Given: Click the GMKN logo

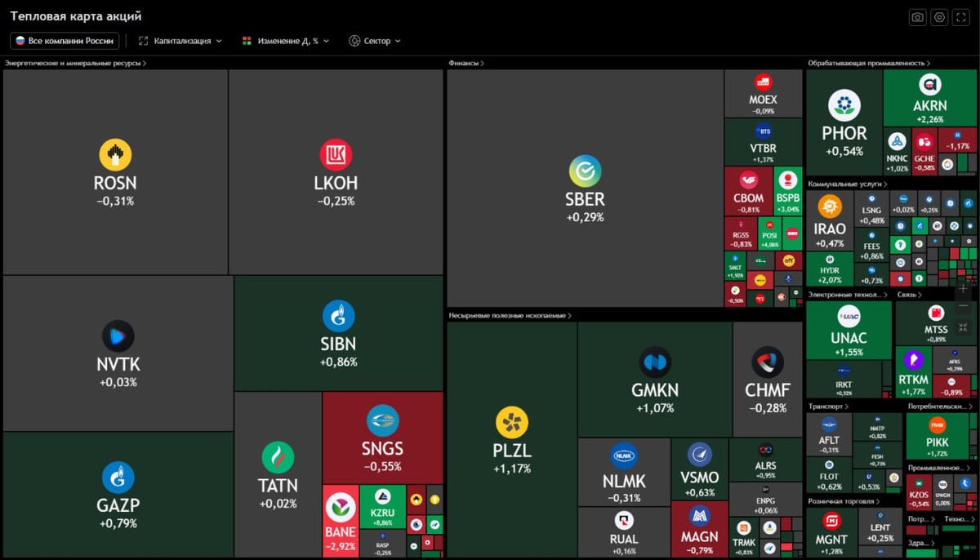Looking at the screenshot, I should (655, 362).
